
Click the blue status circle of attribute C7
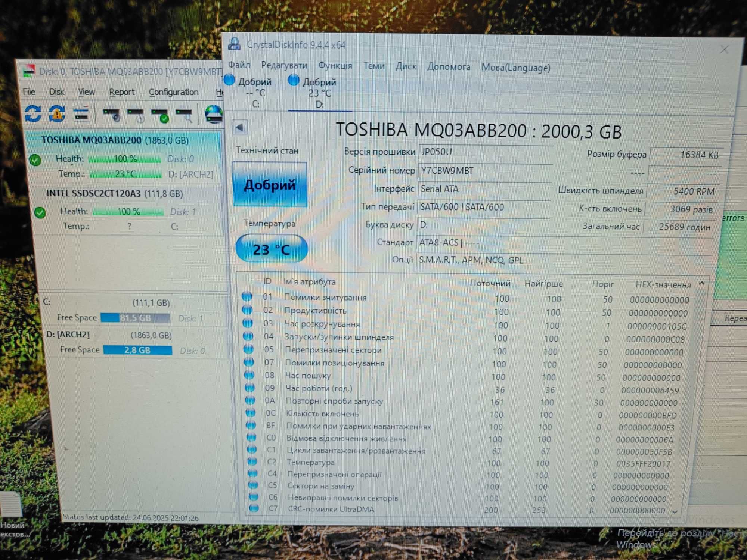(x=254, y=508)
